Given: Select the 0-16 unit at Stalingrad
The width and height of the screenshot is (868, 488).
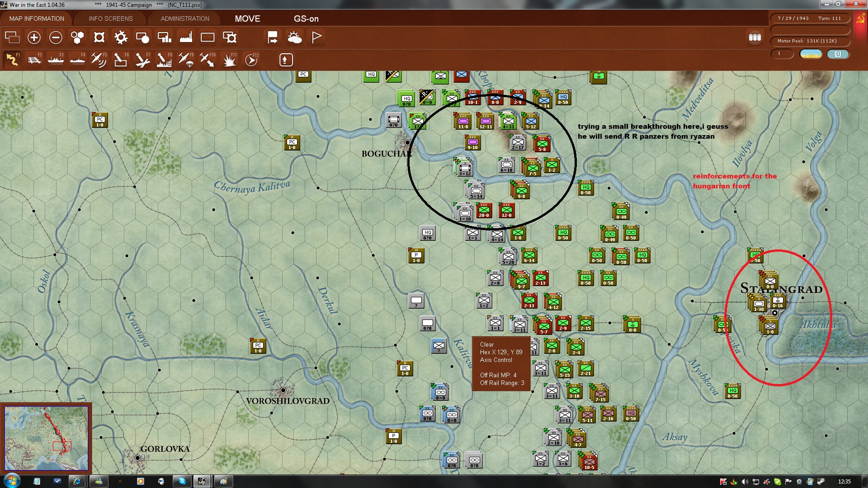Looking at the screenshot, I should click(x=778, y=301).
